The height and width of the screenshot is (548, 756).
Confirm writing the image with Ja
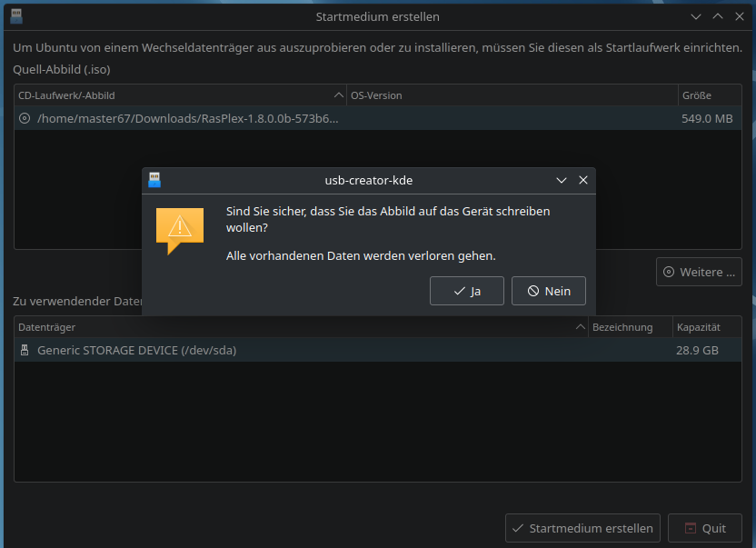pos(467,291)
